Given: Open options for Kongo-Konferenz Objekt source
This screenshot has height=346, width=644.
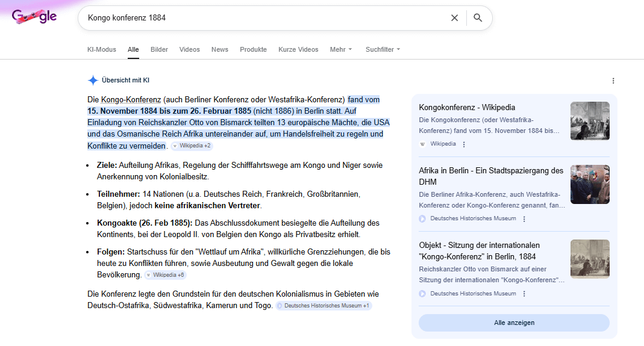Looking at the screenshot, I should (524, 294).
